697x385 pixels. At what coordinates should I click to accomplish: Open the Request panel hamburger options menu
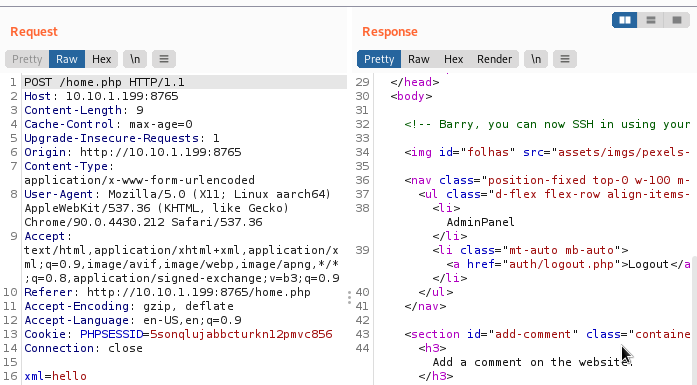[164, 59]
